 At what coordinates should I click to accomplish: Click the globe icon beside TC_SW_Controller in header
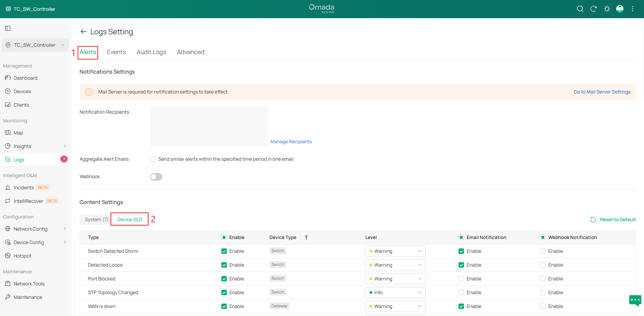[x=8, y=9]
